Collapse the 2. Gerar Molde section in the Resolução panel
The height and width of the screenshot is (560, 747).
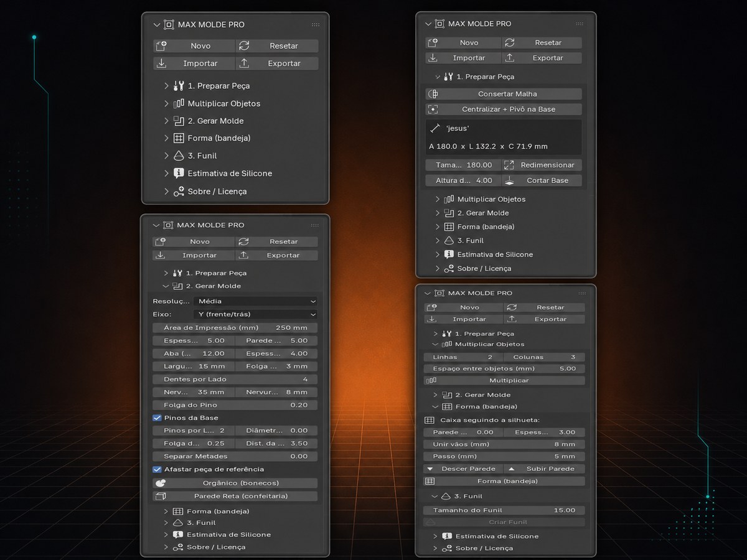[166, 286]
